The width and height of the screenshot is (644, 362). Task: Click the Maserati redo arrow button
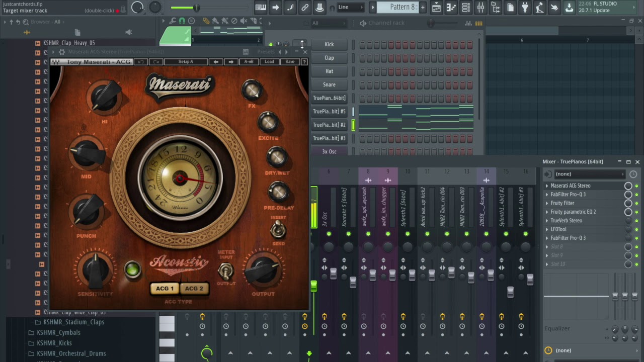point(156,62)
